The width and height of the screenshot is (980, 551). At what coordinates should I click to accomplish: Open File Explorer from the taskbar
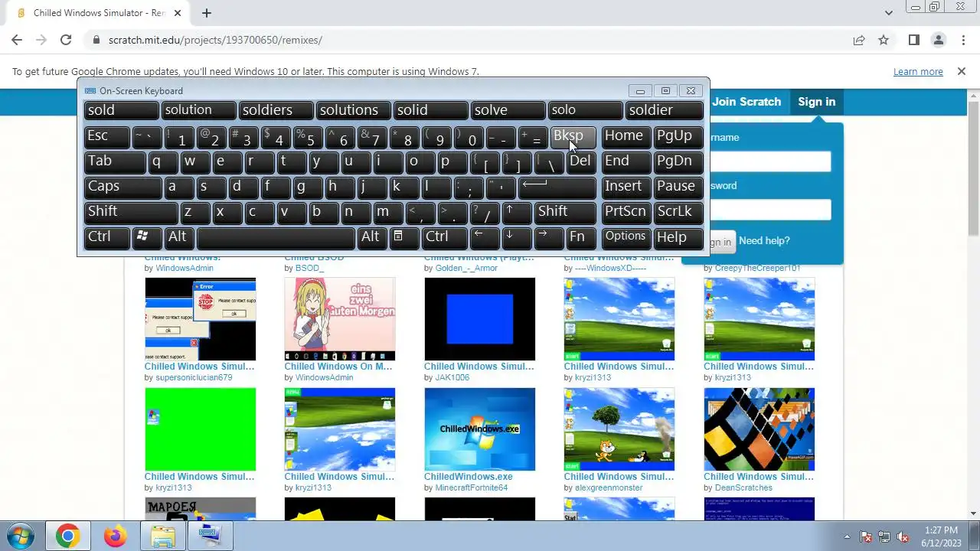pos(162,536)
